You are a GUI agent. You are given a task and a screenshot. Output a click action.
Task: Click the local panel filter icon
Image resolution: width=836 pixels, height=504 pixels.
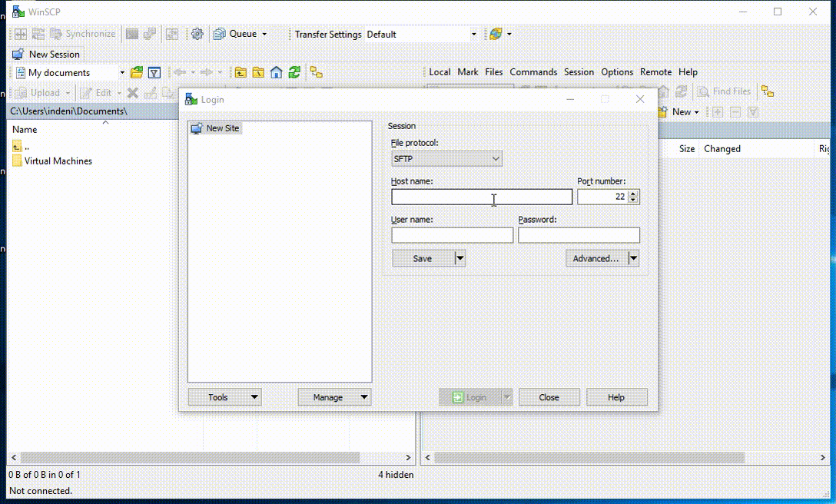click(154, 72)
